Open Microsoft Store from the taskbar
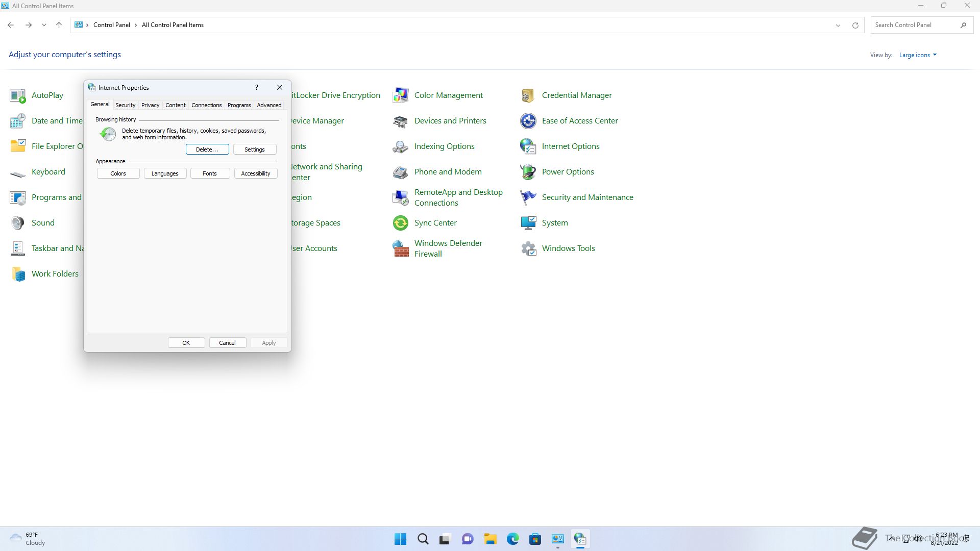Viewport: 980px width, 551px height. [535, 539]
